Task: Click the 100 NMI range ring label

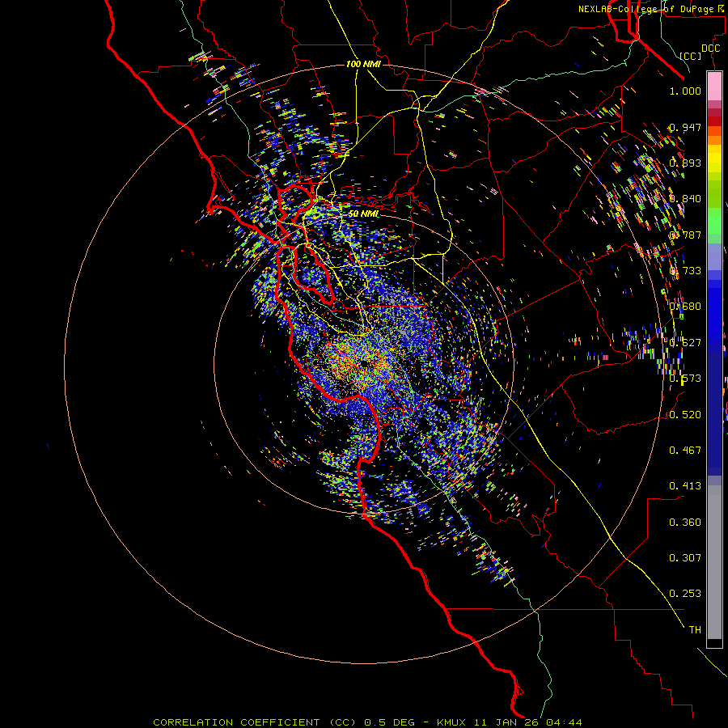Action: pyautogui.click(x=363, y=64)
